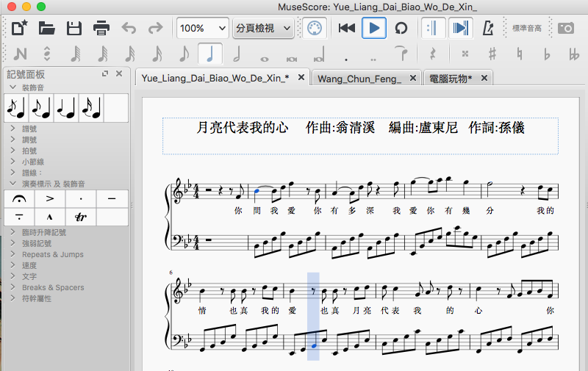
Task: Select the quarter note duration
Action: point(210,54)
